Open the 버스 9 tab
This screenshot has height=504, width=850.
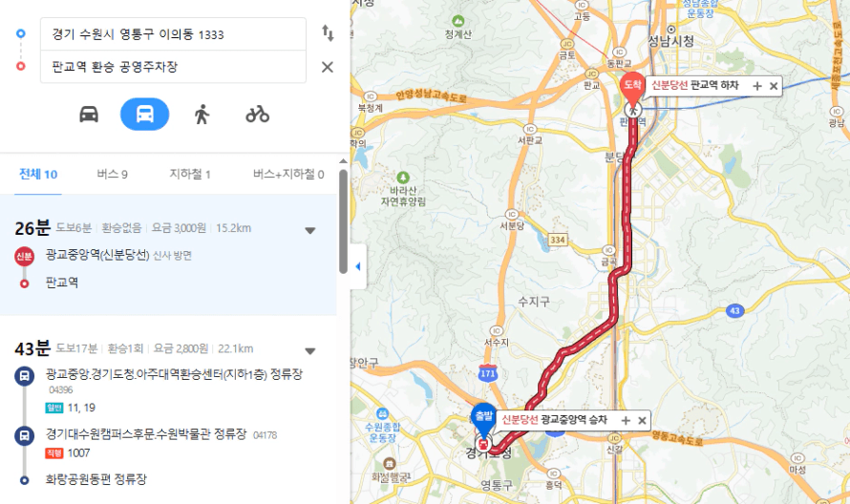click(x=112, y=175)
